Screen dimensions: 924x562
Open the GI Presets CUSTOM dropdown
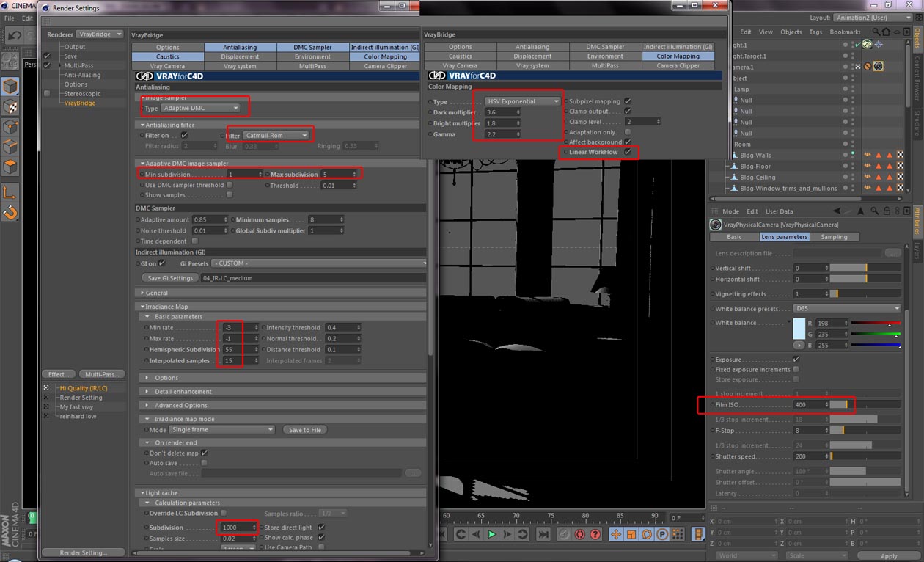(x=320, y=263)
